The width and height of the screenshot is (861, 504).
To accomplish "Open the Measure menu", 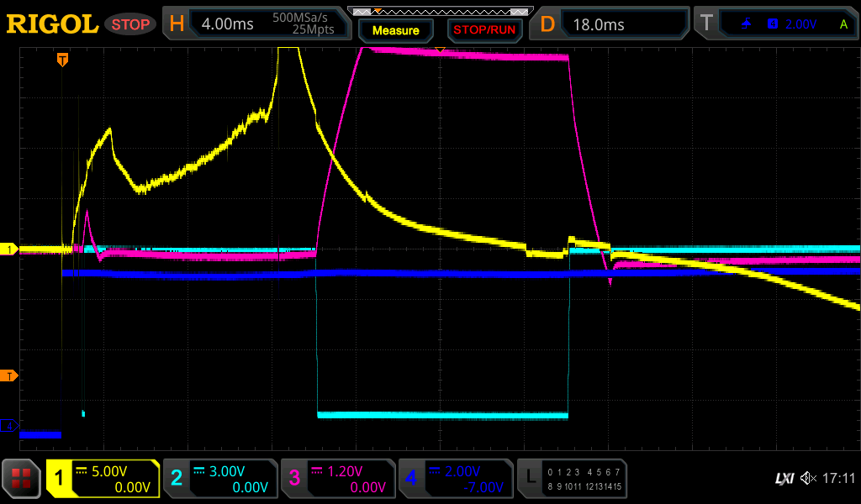I will pos(395,30).
